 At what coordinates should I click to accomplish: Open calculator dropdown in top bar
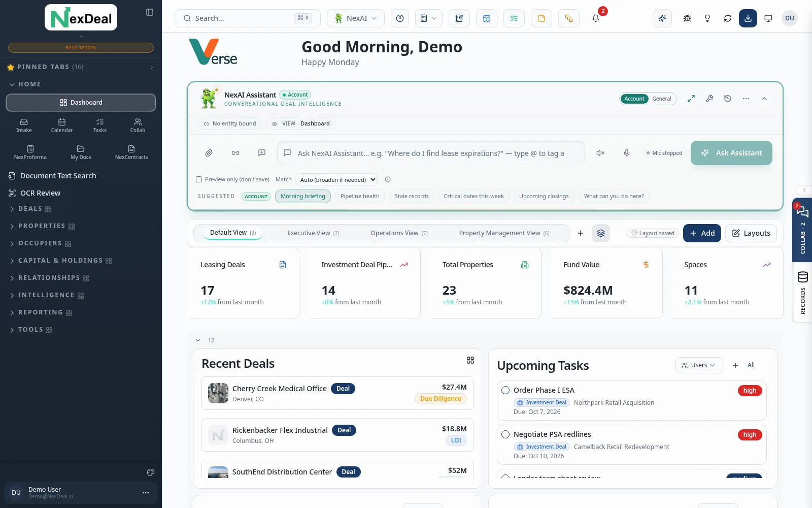pyautogui.click(x=429, y=18)
